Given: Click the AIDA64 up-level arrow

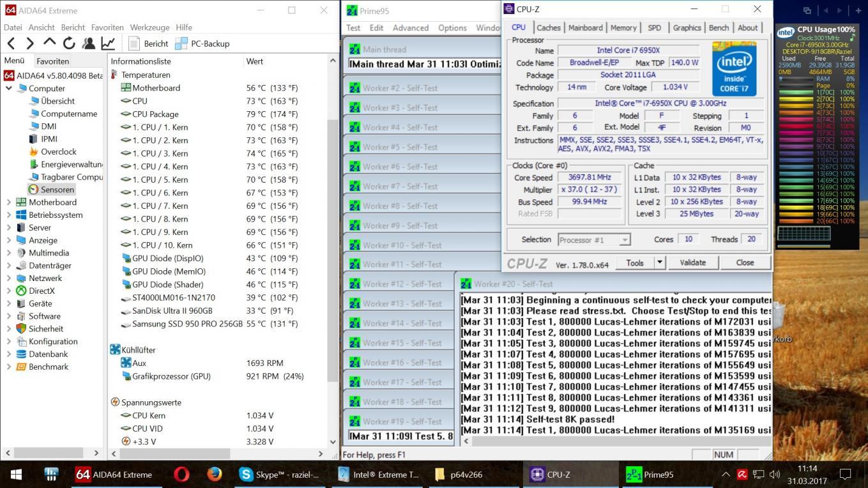Looking at the screenshot, I should point(49,43).
